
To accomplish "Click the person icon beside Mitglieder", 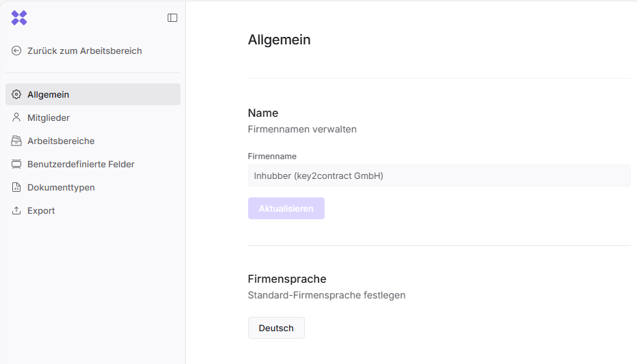I will pos(16,117).
